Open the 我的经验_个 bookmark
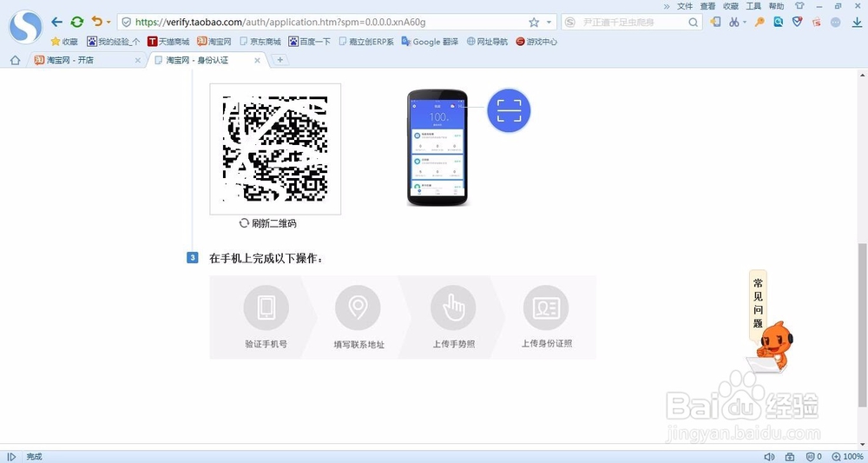 pos(114,42)
